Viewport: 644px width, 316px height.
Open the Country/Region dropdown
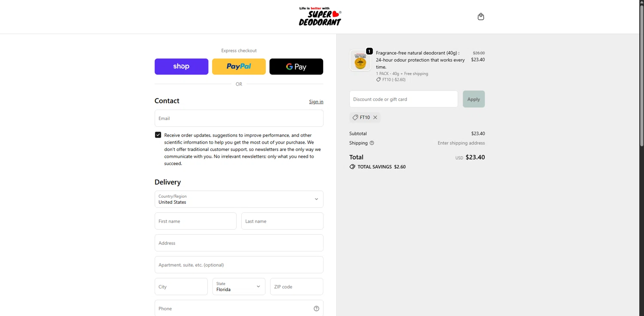pos(239,199)
